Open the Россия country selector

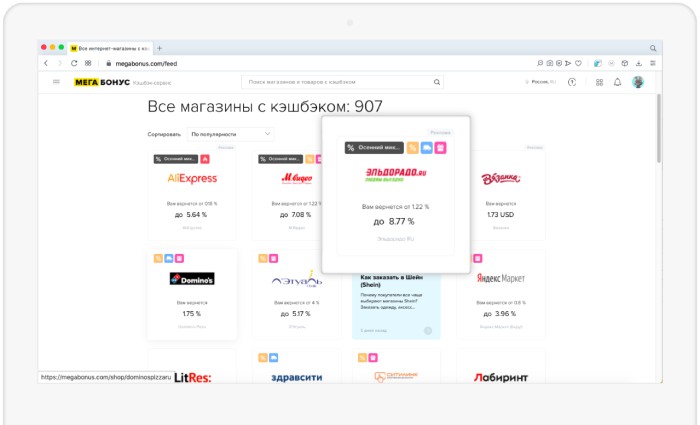pos(541,82)
